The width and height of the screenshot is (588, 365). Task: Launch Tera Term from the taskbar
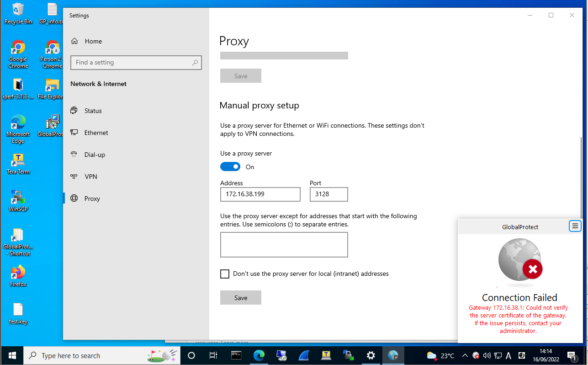pos(326,355)
